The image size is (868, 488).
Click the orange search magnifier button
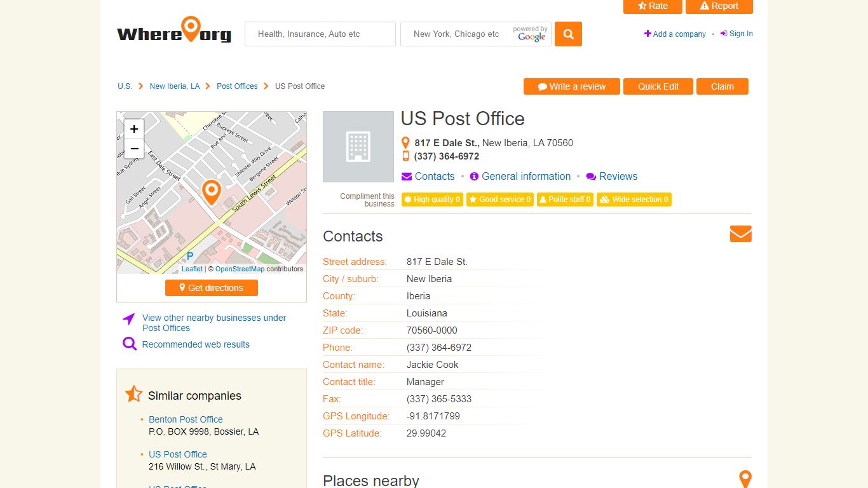click(x=568, y=34)
